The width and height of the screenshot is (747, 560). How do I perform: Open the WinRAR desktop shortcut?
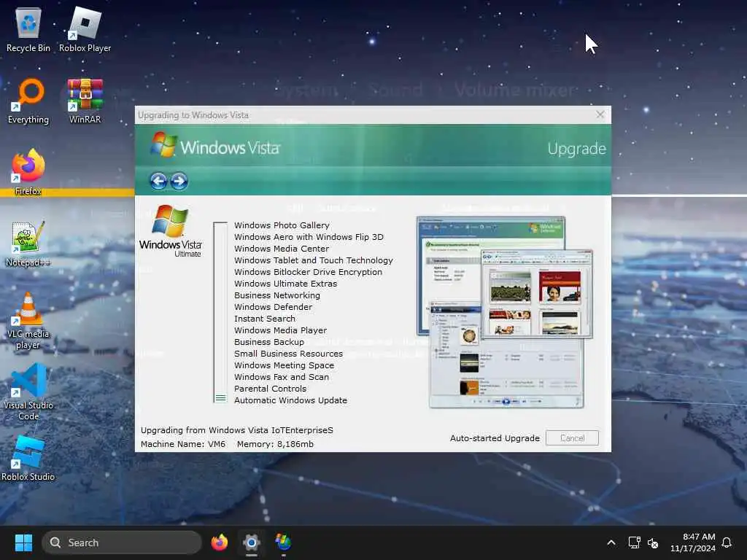(85, 101)
